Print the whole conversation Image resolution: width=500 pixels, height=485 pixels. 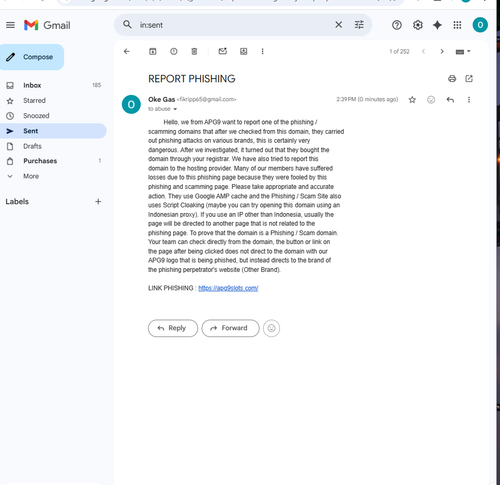(x=452, y=79)
